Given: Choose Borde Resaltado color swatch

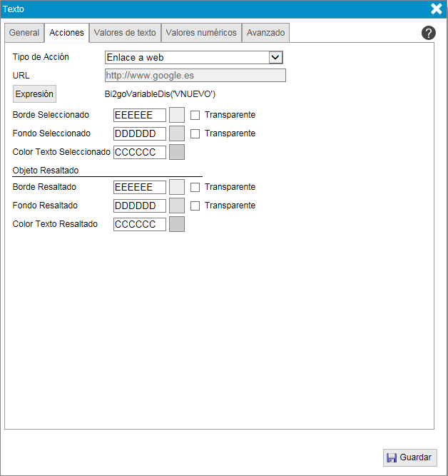Looking at the screenshot, I should (x=177, y=187).
